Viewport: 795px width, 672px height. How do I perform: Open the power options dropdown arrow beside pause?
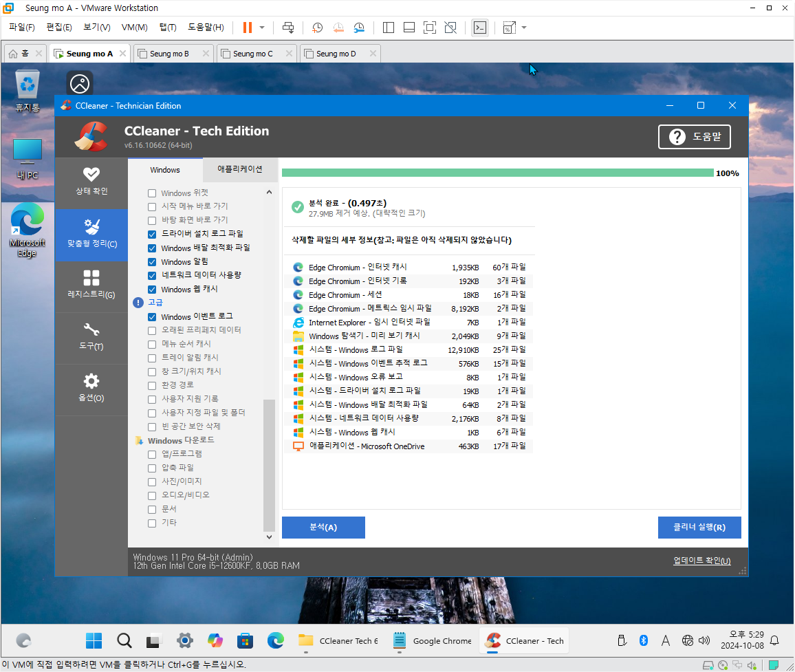262,28
